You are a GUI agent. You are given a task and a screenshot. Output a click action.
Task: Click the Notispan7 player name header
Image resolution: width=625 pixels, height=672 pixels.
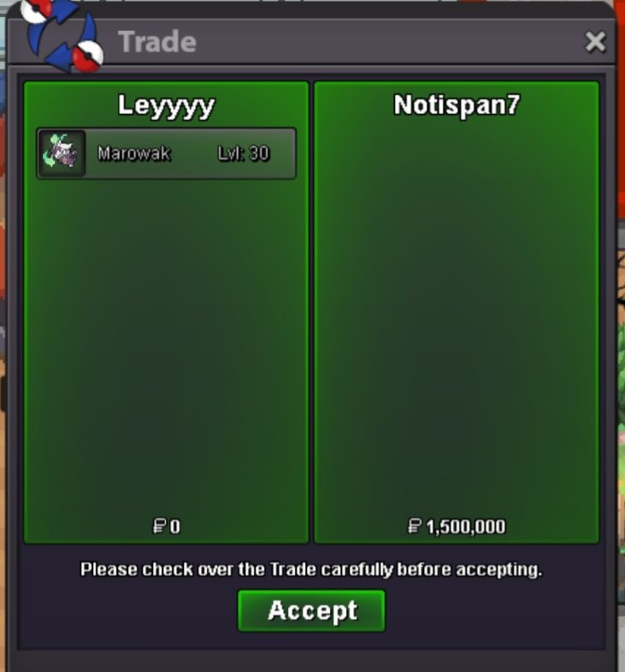[457, 105]
